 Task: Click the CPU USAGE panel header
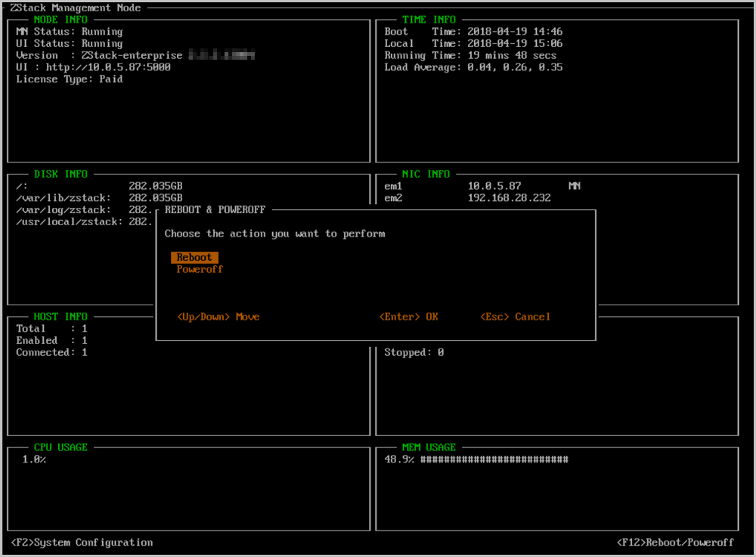(x=60, y=447)
